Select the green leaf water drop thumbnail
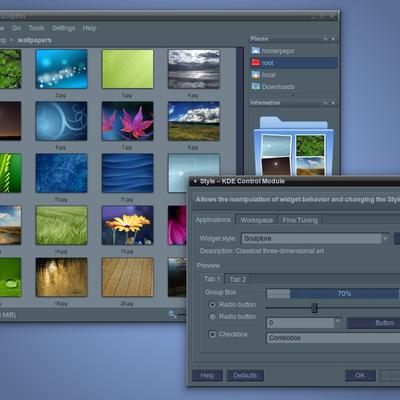The width and height of the screenshot is (400, 400). tap(10, 277)
